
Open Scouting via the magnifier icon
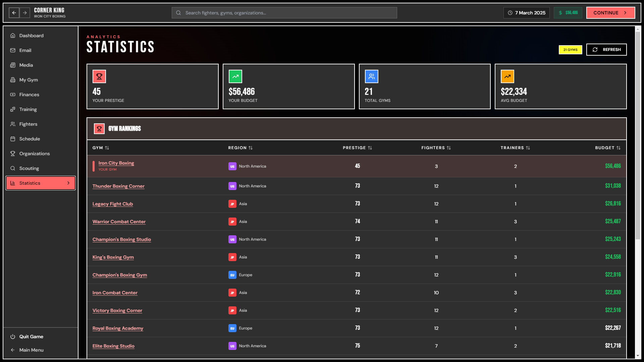click(12, 168)
